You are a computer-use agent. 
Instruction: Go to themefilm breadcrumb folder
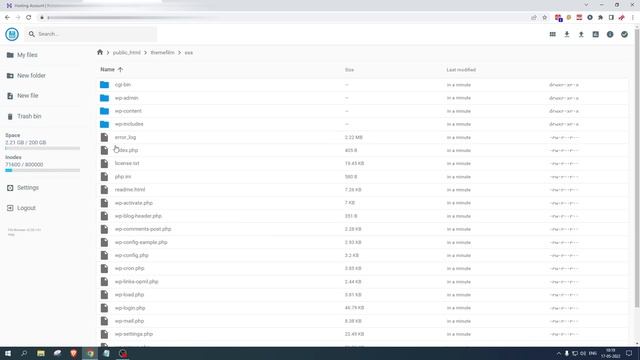[162, 53]
